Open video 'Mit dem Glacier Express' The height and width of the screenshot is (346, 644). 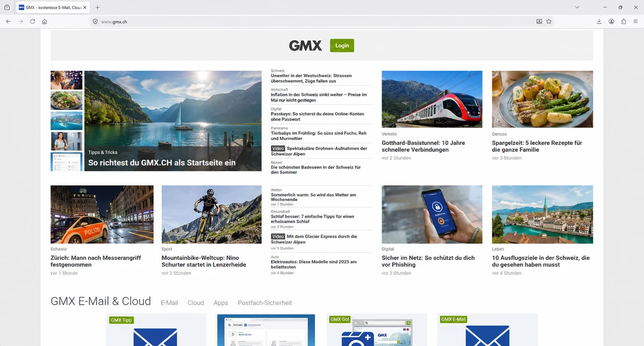click(x=314, y=239)
